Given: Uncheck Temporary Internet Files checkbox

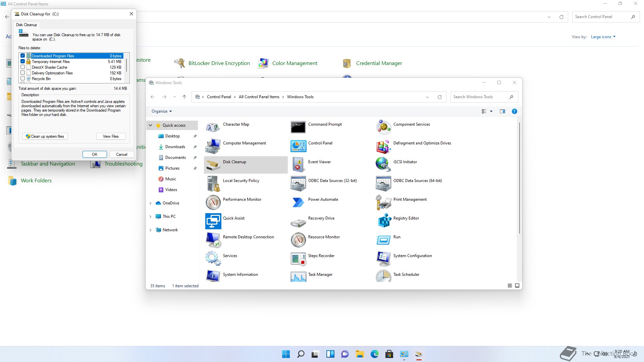Looking at the screenshot, I should tap(23, 61).
